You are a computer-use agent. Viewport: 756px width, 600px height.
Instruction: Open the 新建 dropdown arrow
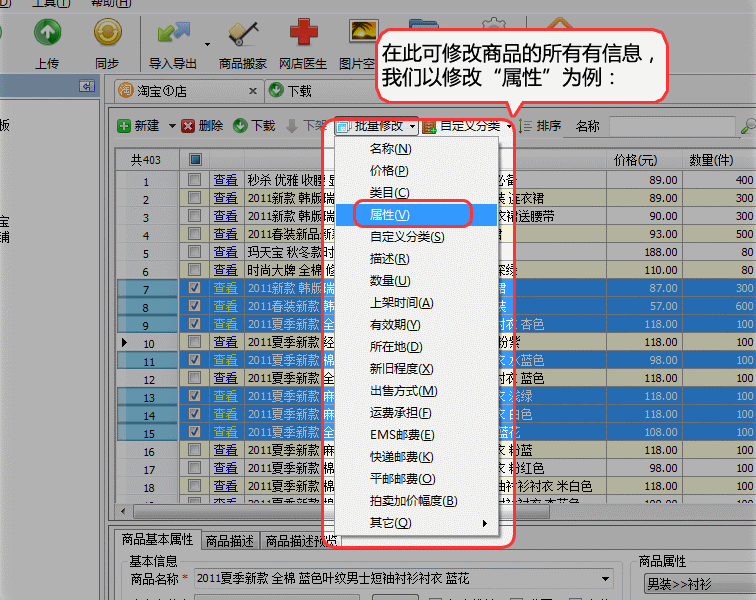pyautogui.click(x=172, y=126)
